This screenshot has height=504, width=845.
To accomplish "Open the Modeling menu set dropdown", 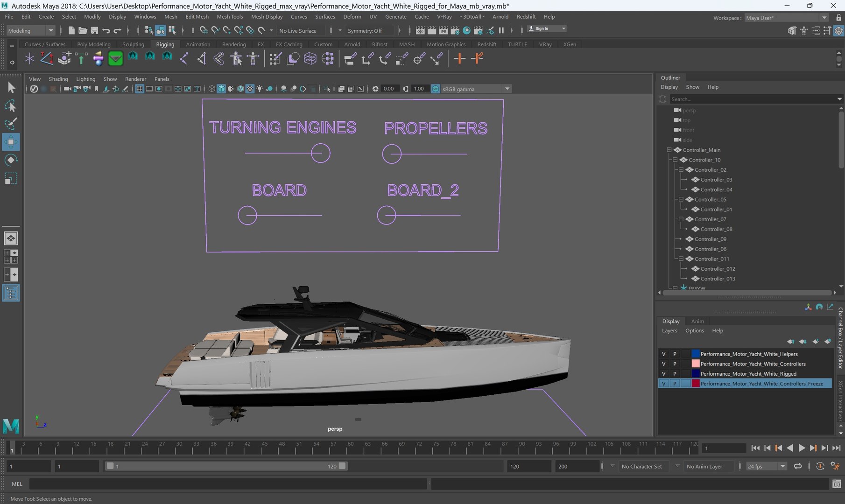I will [30, 30].
